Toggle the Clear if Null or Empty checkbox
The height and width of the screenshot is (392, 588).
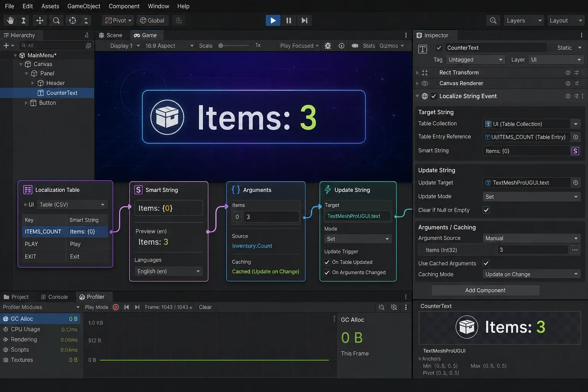tap(486, 210)
